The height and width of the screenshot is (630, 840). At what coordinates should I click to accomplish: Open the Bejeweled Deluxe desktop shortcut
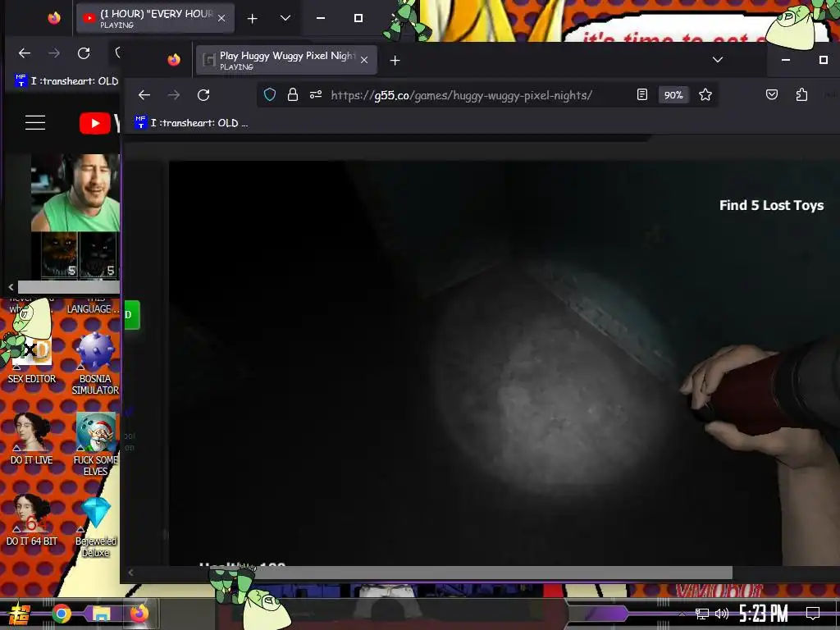95,526
